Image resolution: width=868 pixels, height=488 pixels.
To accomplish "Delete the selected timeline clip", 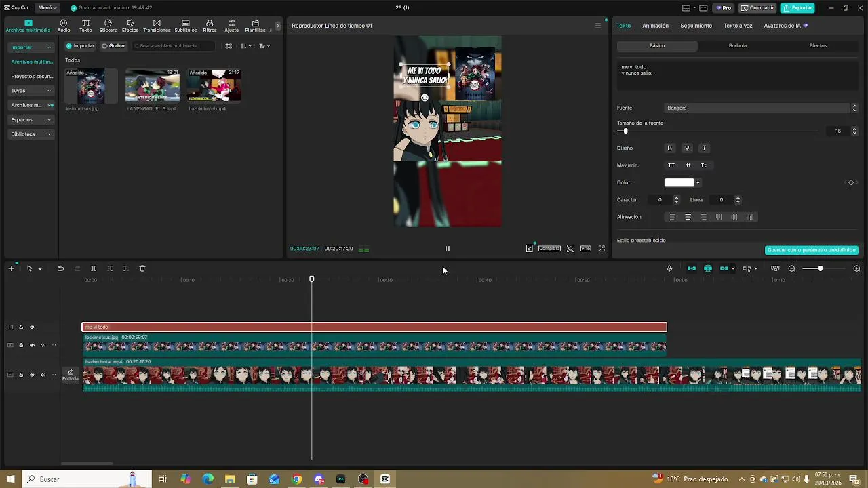I will point(142,268).
